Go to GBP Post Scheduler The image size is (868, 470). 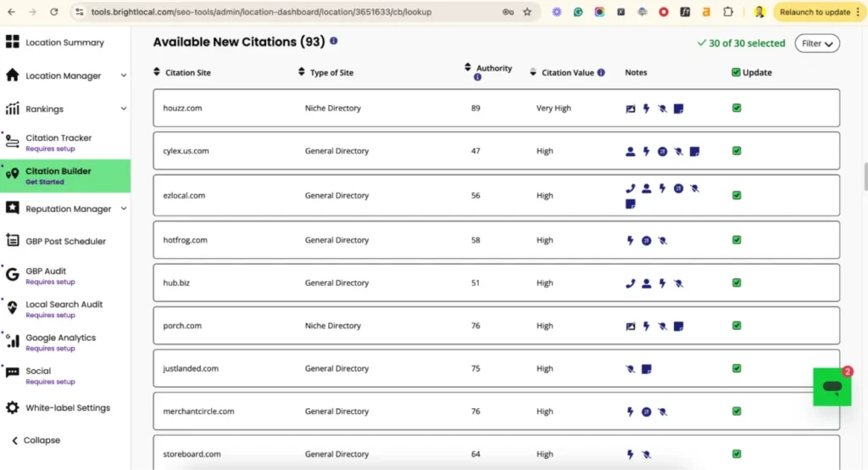pos(65,241)
